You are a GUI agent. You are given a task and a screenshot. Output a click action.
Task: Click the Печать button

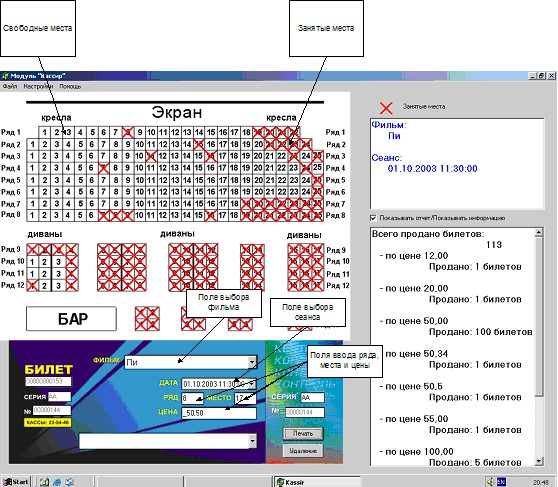pyautogui.click(x=303, y=434)
